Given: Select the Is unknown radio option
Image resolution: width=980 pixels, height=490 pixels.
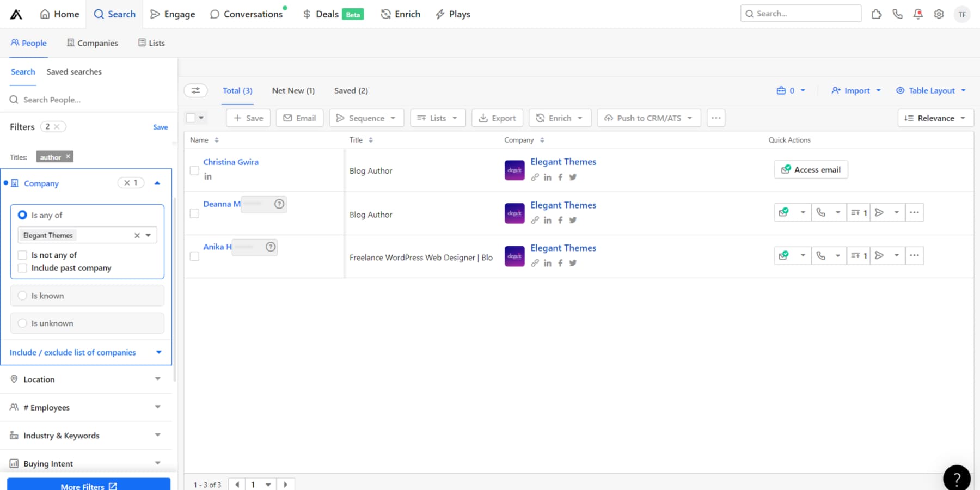Looking at the screenshot, I should click(x=22, y=323).
